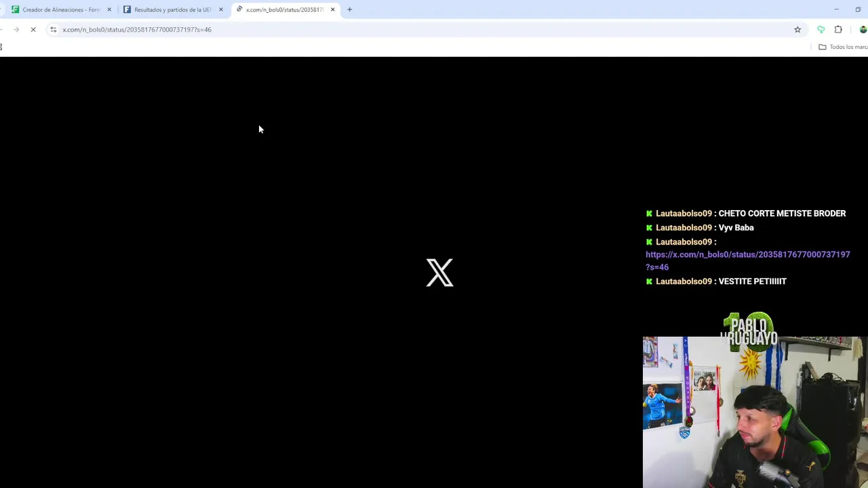Close the x.com status tab

tap(332, 9)
